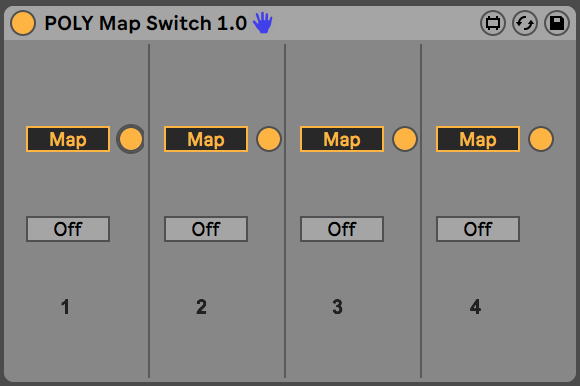This screenshot has height=386, width=580.
Task: Toggle the orange circle beside Map 3
Action: (405, 139)
